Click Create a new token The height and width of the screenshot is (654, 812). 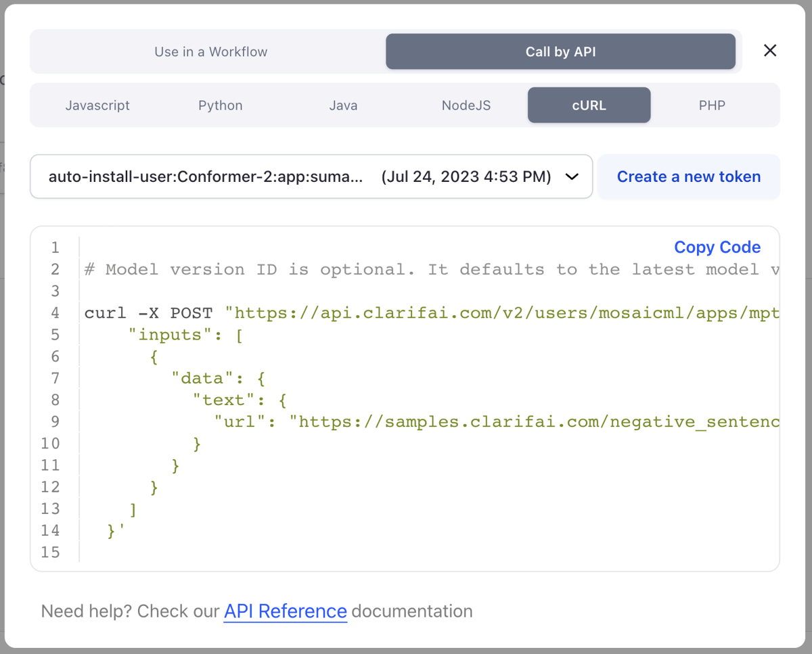(x=689, y=177)
